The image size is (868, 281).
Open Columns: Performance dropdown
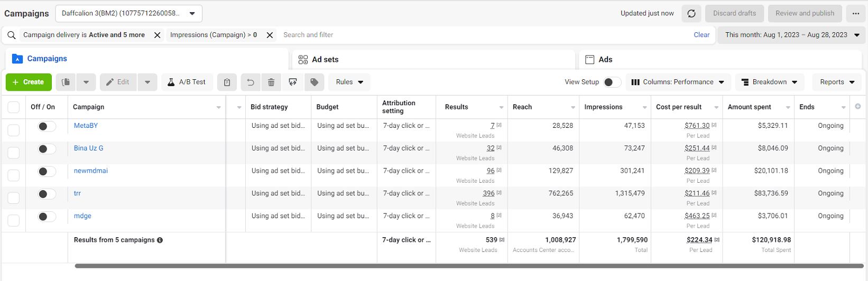tap(679, 82)
